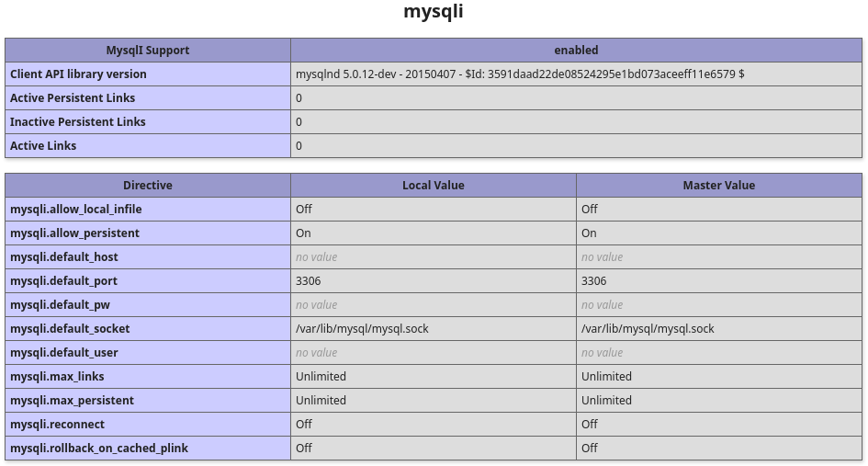
Task: Click the mysqlnd 5.0.12-dev version string
Action: pos(520,74)
